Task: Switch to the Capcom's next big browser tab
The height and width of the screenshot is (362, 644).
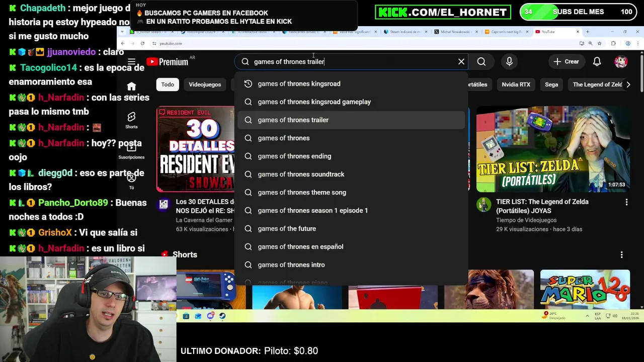Action: 506,32
